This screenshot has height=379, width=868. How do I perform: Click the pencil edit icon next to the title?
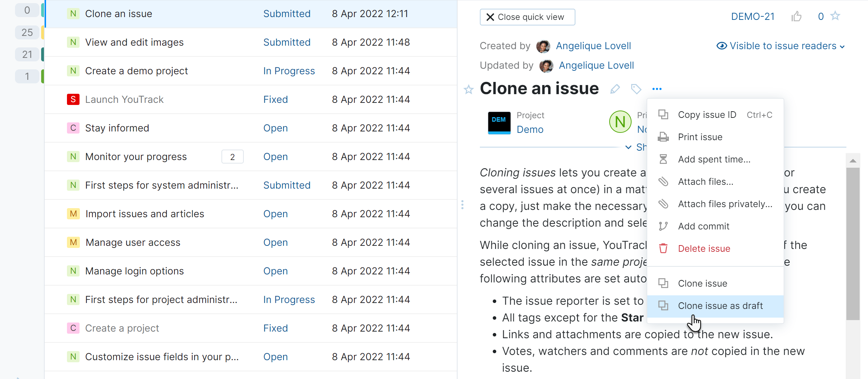click(615, 89)
